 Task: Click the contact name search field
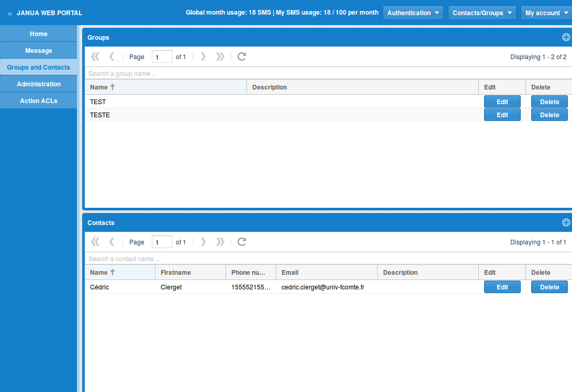pos(328,259)
